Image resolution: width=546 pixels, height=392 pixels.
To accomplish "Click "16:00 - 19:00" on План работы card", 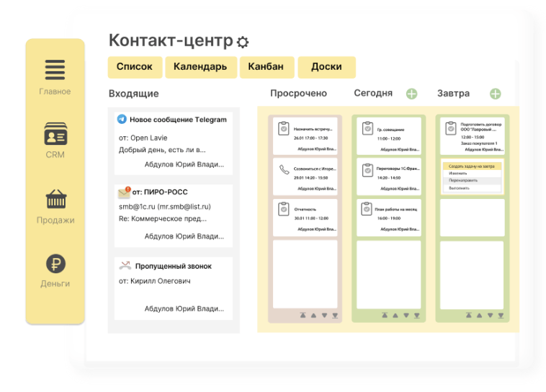I will pos(389,218).
